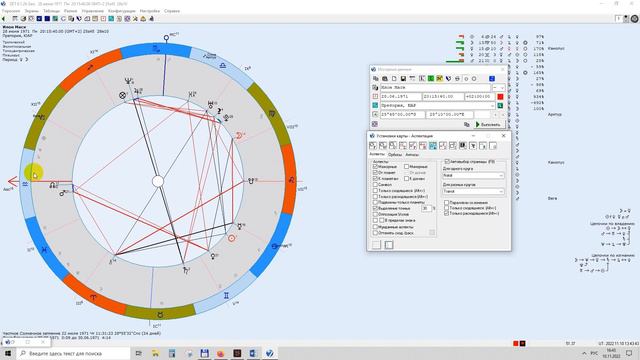Toggle the Мажорные aspects checkbox

(x=375, y=167)
